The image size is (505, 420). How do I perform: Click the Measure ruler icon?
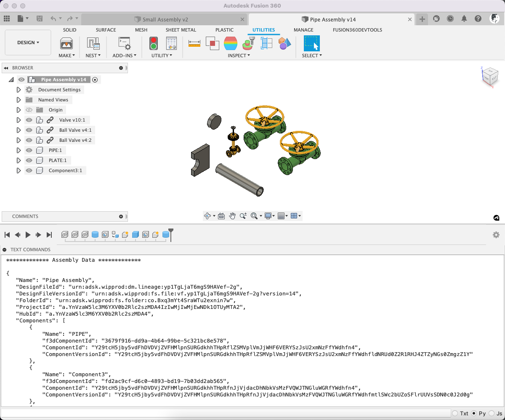[194, 43]
